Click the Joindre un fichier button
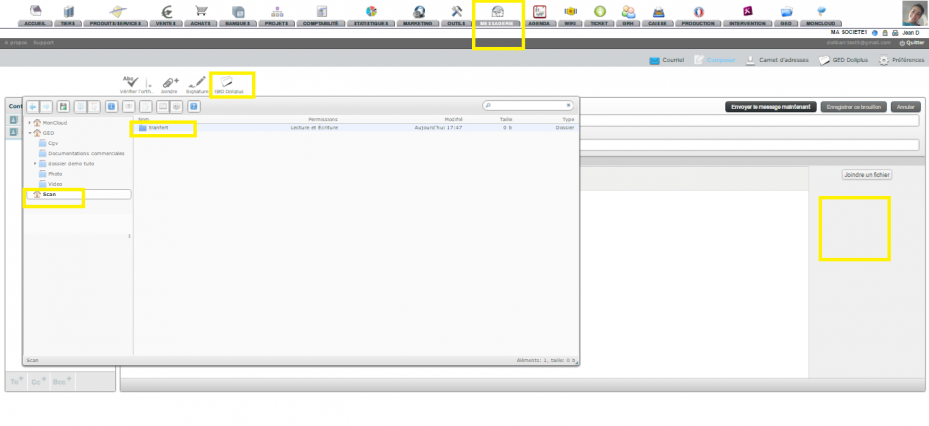 point(867,175)
